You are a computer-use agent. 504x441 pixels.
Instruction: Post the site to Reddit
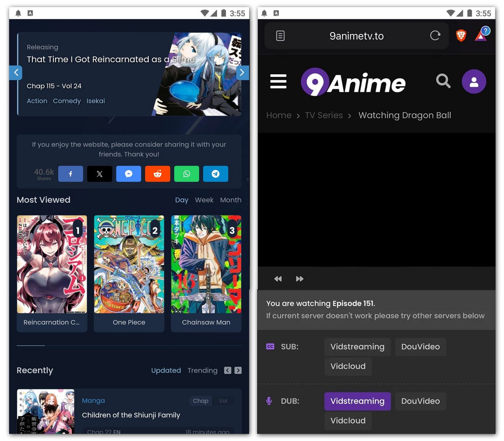[x=157, y=173]
